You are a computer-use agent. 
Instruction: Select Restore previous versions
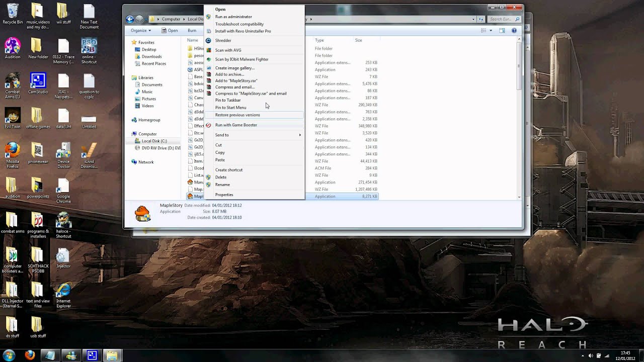(254, 115)
